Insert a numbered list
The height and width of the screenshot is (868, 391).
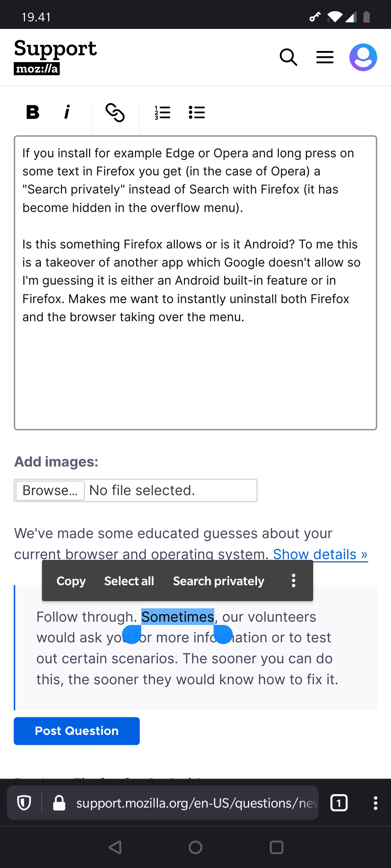click(163, 112)
